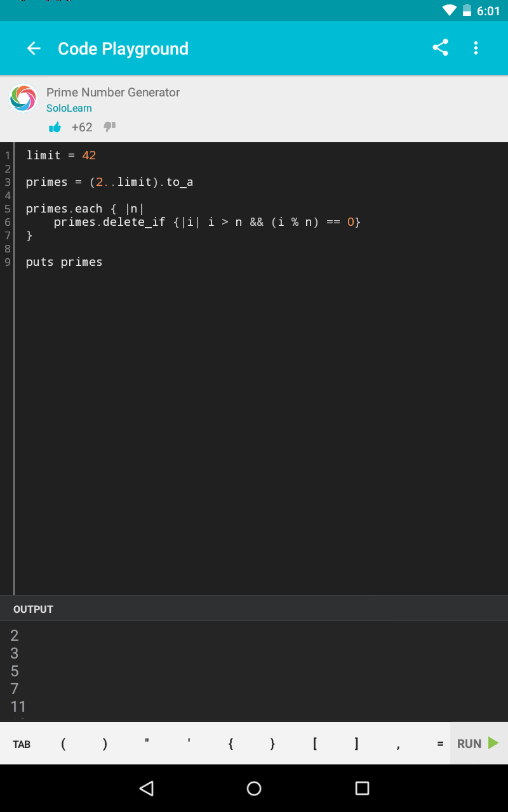Tap the SoloLearn profile avatar
This screenshot has height=812, width=508.
[x=23, y=98]
